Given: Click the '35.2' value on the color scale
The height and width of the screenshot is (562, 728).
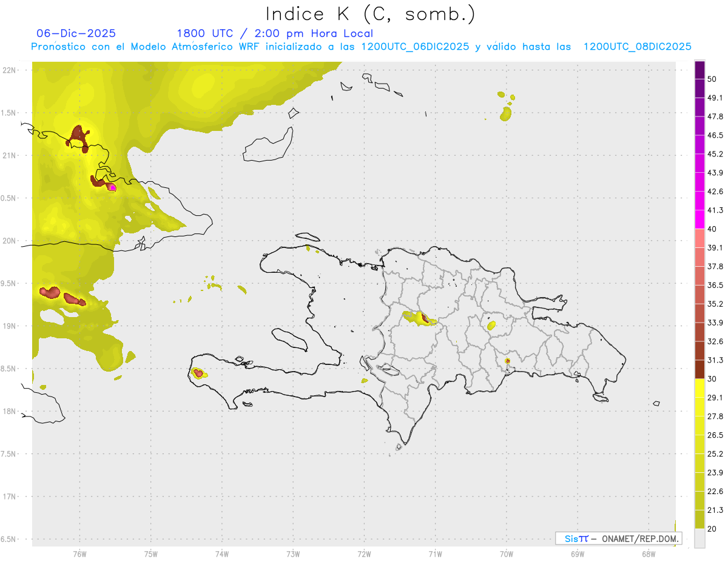Looking at the screenshot, I should click(x=715, y=304).
